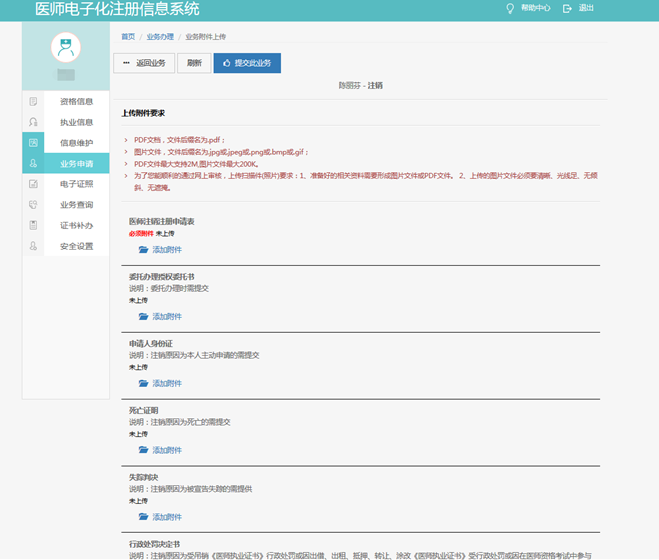Click the 证书补办 sidebar icon

(33, 225)
